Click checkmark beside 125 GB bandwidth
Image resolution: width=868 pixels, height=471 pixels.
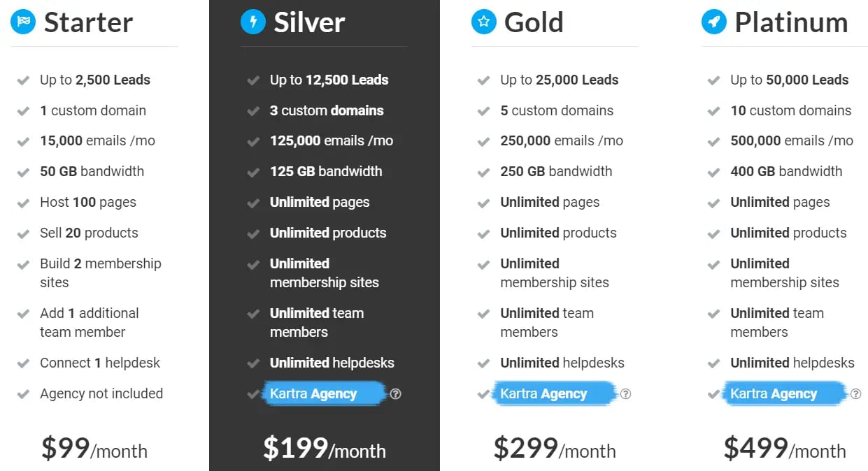pyautogui.click(x=253, y=172)
